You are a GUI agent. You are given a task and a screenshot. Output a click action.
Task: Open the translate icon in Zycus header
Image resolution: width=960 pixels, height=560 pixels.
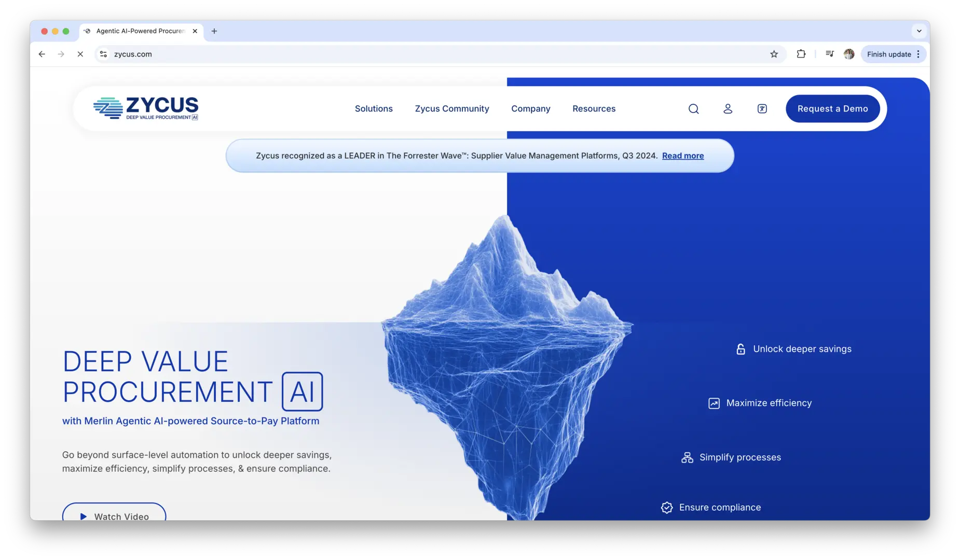[x=762, y=109]
